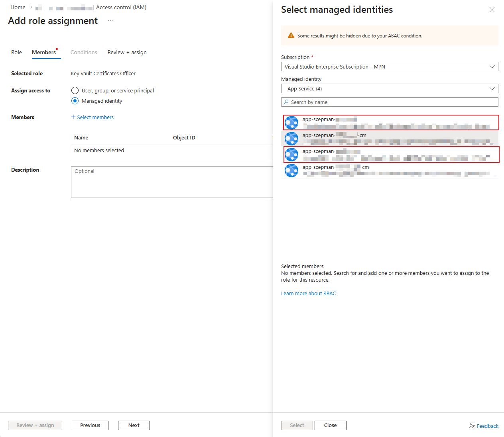504x437 pixels.
Task: Select User, group, or service principal radio
Action: coord(75,90)
